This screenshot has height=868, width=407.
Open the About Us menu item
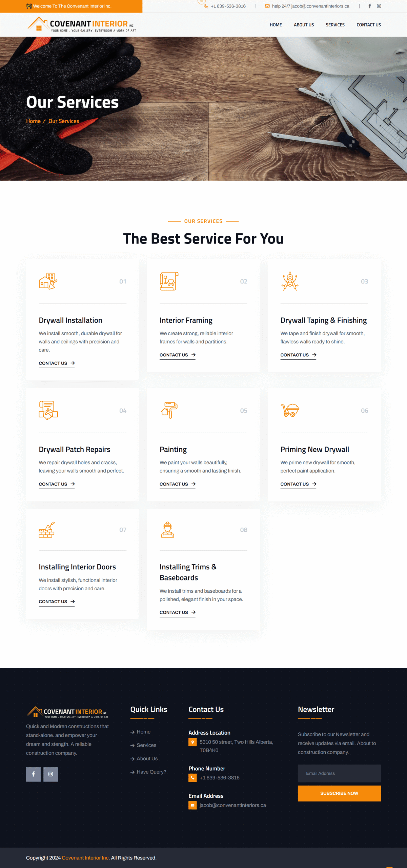tap(304, 25)
